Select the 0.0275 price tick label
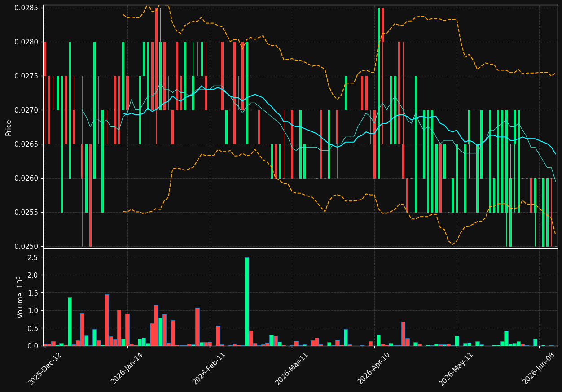Image resolution: width=562 pixels, height=392 pixels. [x=27, y=76]
